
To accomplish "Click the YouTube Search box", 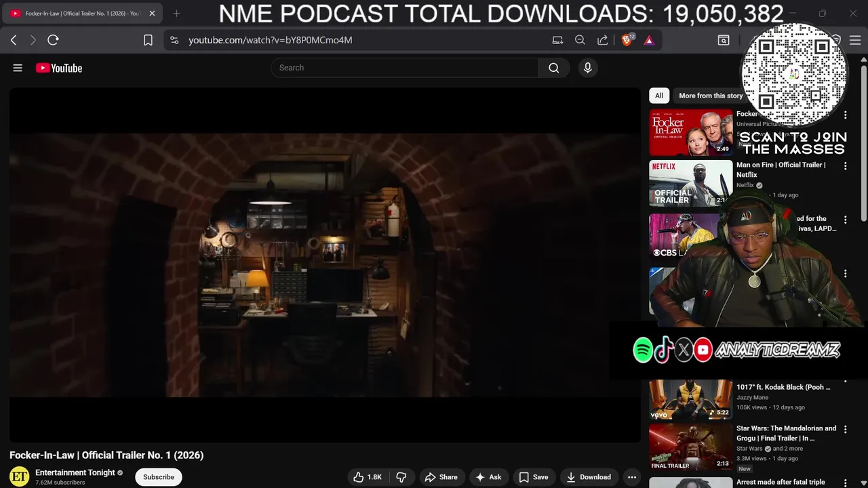I will point(404,68).
